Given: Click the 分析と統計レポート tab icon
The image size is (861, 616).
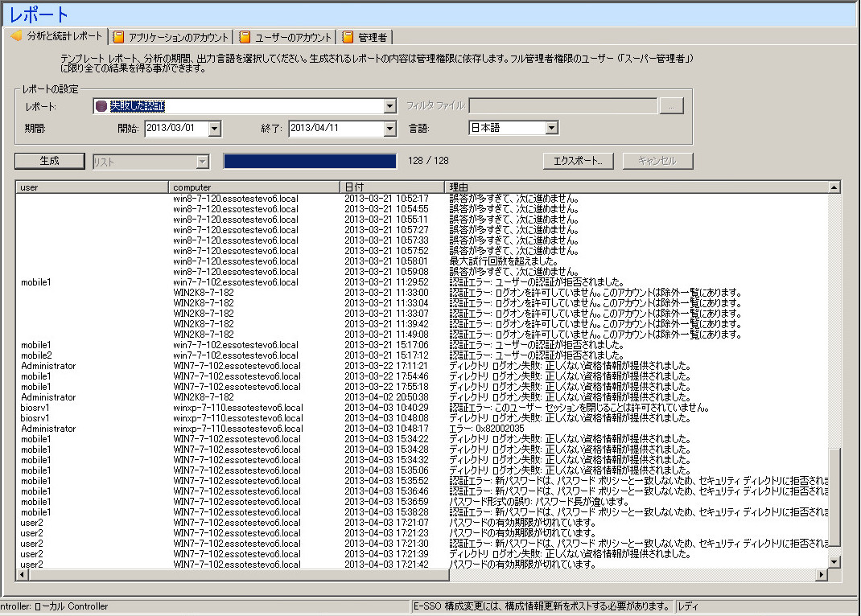Looking at the screenshot, I should tap(17, 37).
